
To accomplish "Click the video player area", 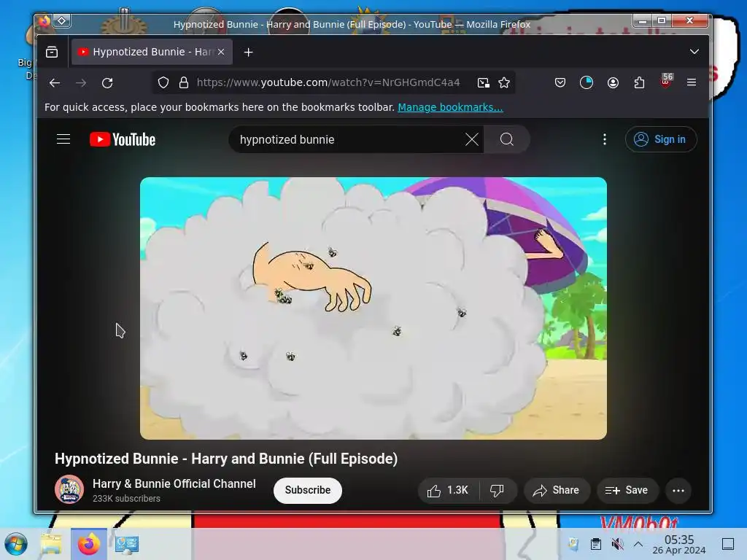I will pos(373,308).
